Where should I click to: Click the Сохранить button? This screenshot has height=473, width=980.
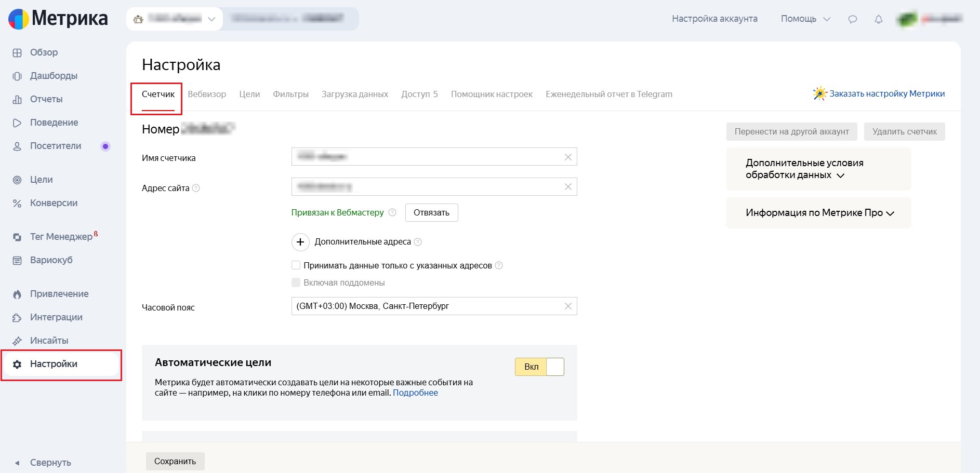175,461
